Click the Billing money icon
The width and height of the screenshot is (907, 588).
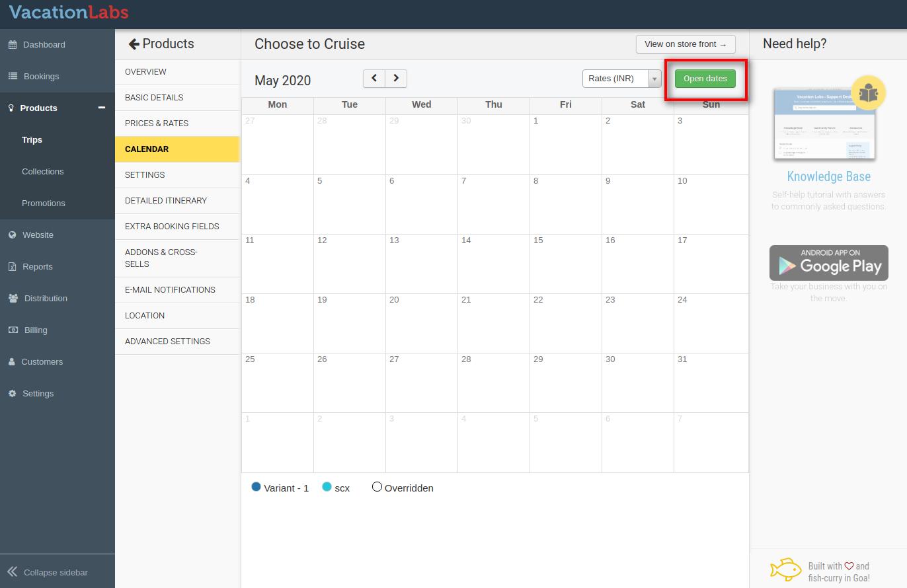pos(13,330)
